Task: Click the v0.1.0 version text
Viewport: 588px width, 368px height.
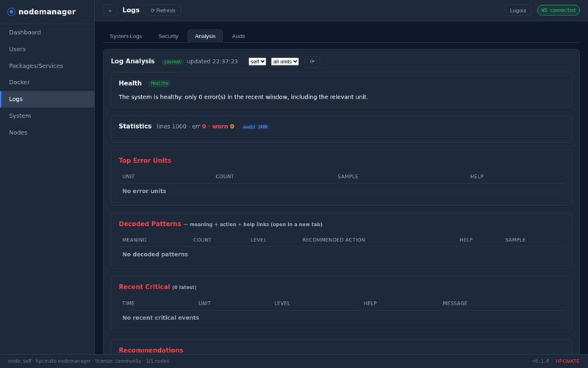Action: pos(541,361)
